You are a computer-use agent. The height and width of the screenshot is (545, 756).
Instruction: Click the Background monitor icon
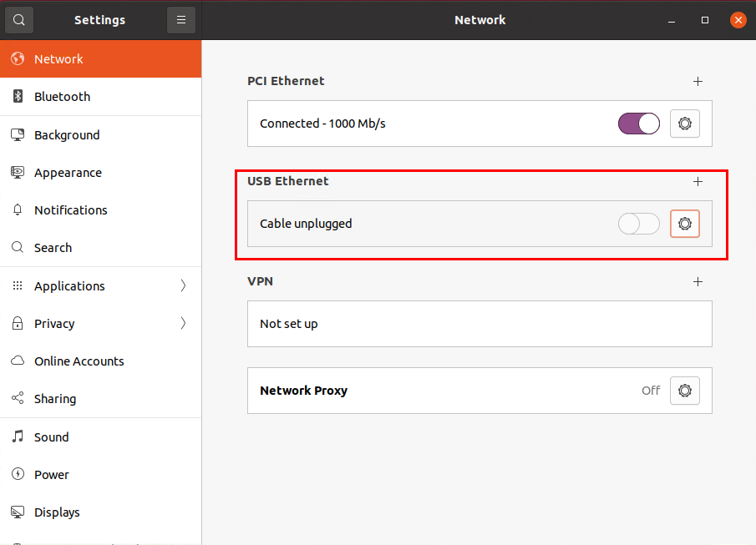18,135
